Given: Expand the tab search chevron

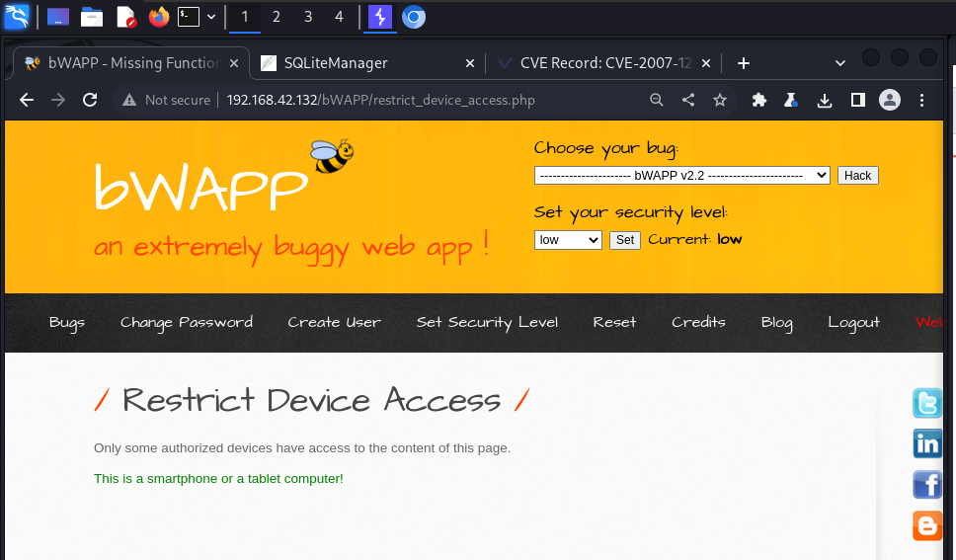Looking at the screenshot, I should click(x=839, y=63).
